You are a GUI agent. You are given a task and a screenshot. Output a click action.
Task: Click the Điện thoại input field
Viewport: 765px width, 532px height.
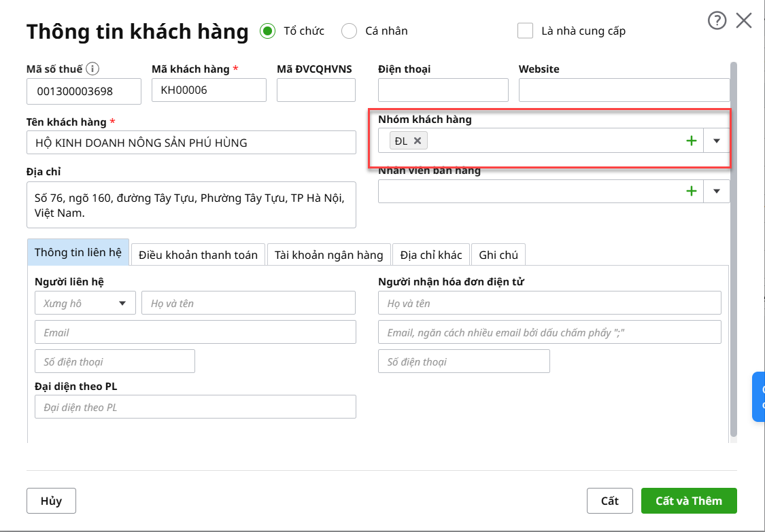[x=443, y=90]
